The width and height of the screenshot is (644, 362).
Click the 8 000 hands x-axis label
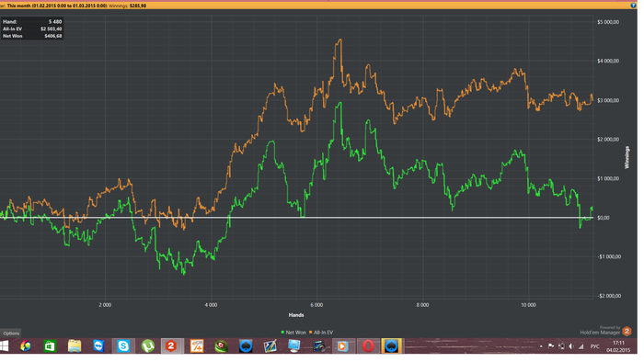[x=422, y=305]
